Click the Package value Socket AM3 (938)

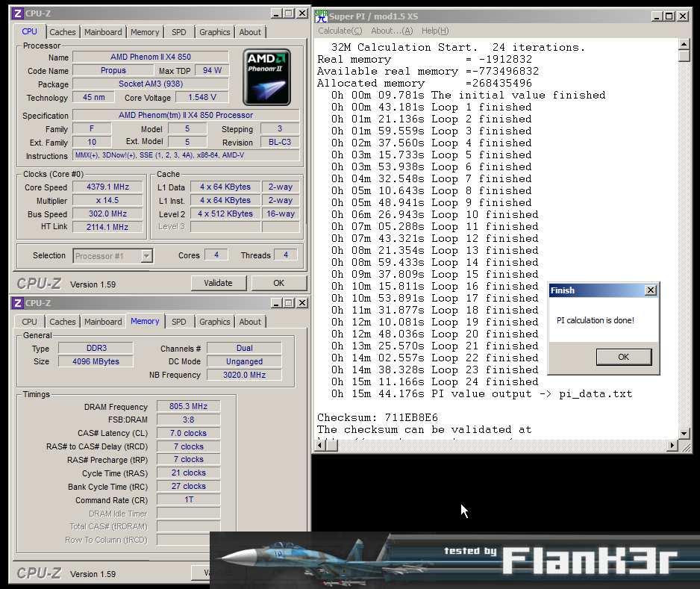(151, 84)
